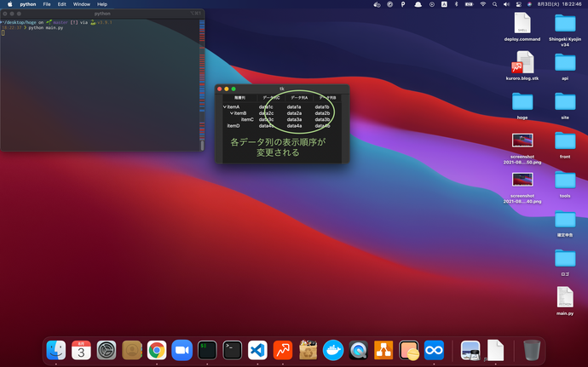Open the deploy.command file on the desktop

point(522,26)
